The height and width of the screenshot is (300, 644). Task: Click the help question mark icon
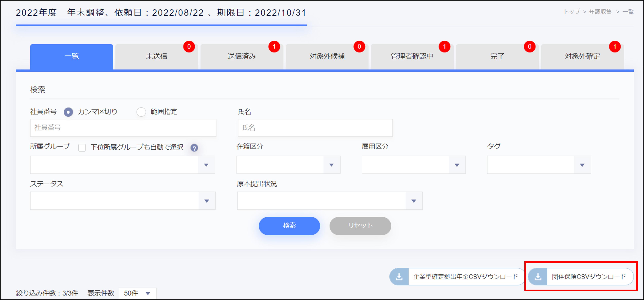click(194, 148)
